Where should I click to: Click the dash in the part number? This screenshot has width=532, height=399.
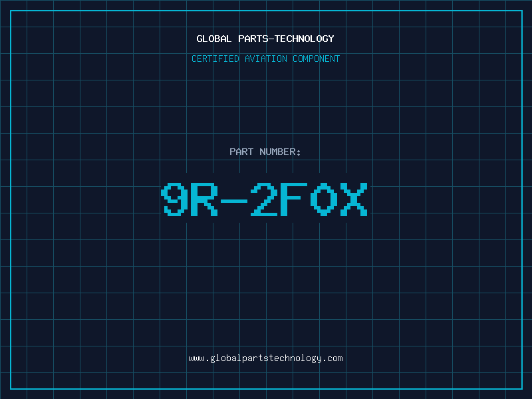[234, 201]
